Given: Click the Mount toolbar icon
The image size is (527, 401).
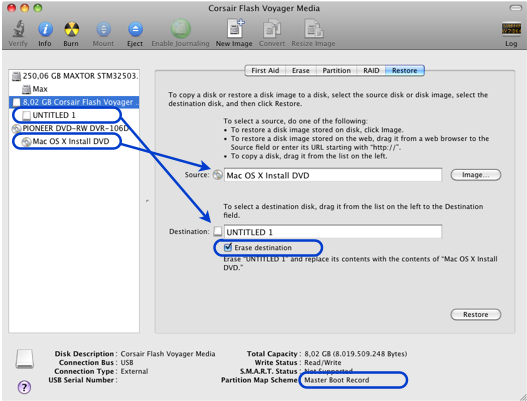Looking at the screenshot, I should point(104,29).
